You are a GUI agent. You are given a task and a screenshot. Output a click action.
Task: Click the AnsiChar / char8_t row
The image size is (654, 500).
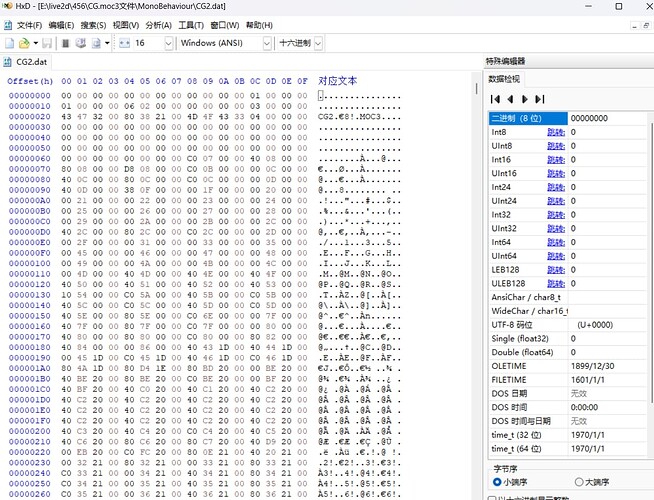coord(567,297)
